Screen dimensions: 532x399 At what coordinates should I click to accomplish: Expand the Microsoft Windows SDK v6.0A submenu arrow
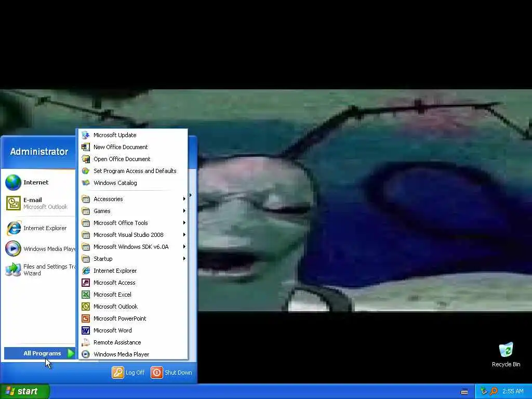tap(184, 247)
